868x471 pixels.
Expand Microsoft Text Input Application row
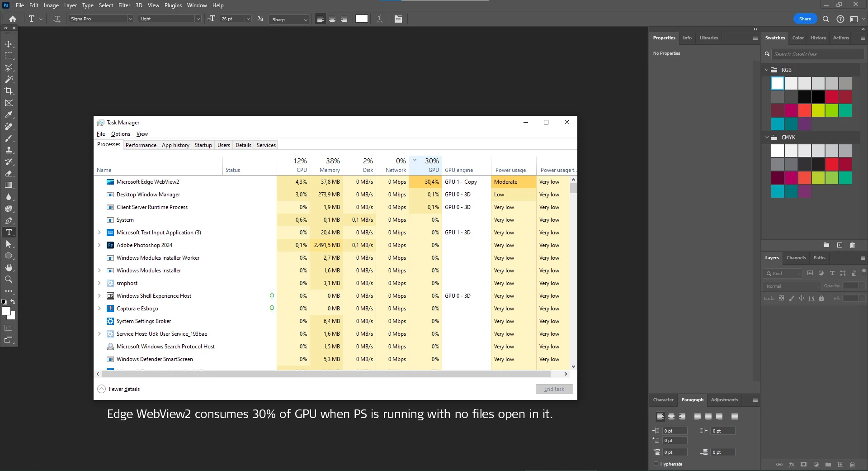[99, 233]
